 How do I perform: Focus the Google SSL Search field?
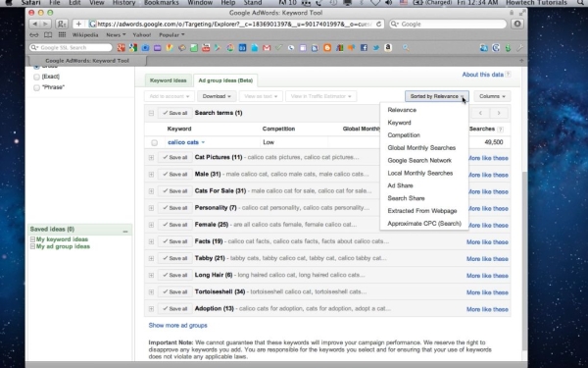71,48
